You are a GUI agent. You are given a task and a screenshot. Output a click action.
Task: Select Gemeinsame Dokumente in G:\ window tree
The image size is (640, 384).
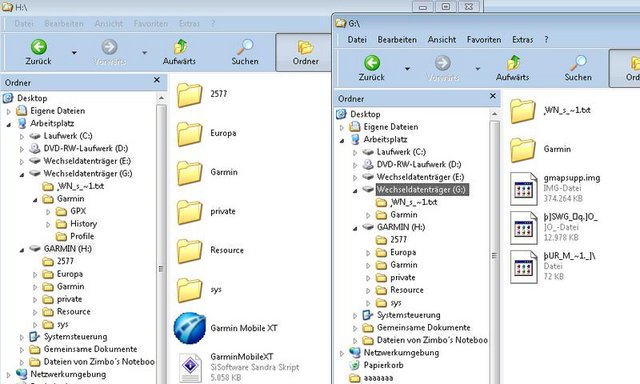tap(423, 328)
